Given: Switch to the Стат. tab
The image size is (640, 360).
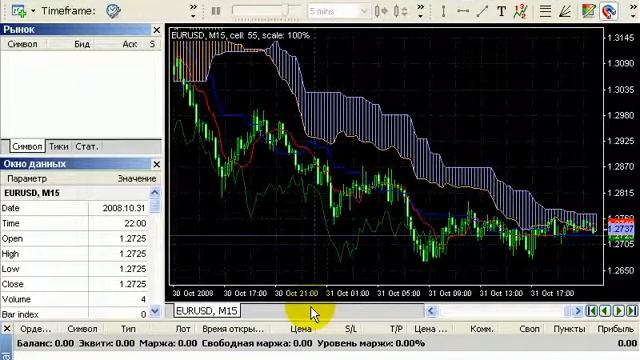Looking at the screenshot, I should tap(87, 147).
